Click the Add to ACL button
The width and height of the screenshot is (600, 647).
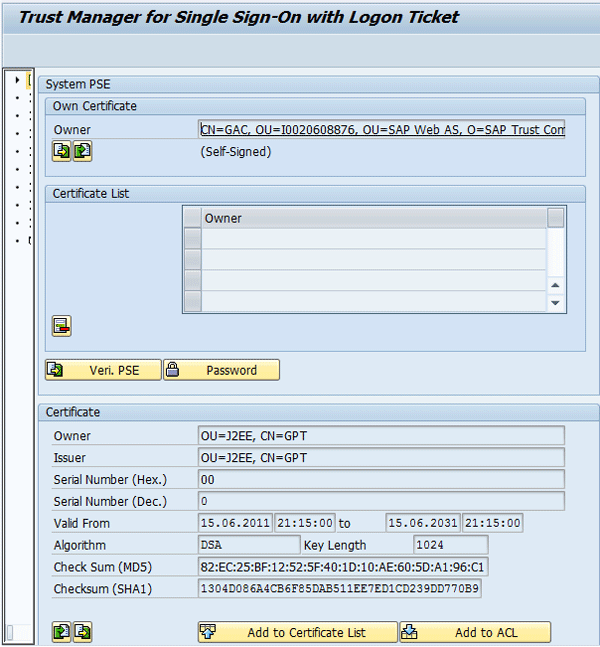[475, 632]
